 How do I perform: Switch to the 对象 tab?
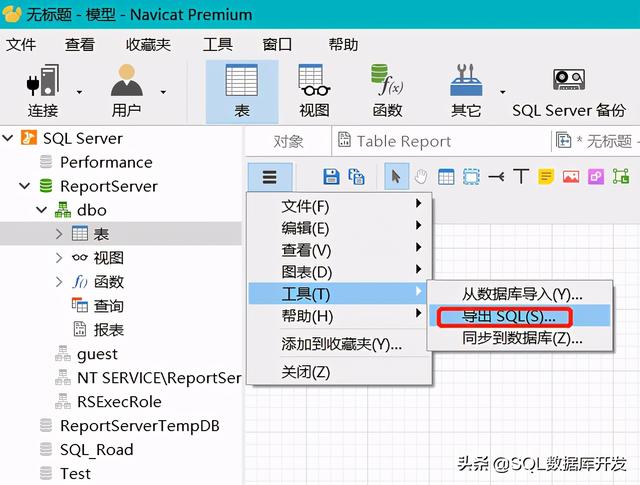pos(288,141)
